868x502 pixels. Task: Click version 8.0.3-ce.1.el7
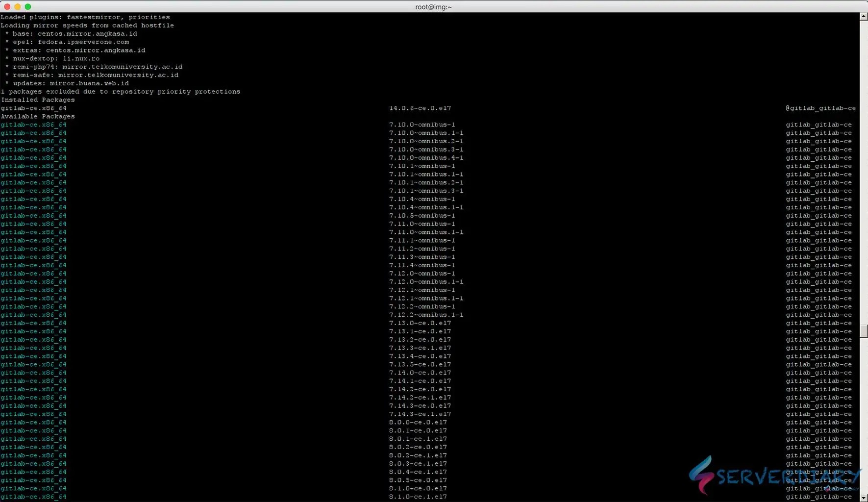pyautogui.click(x=418, y=464)
